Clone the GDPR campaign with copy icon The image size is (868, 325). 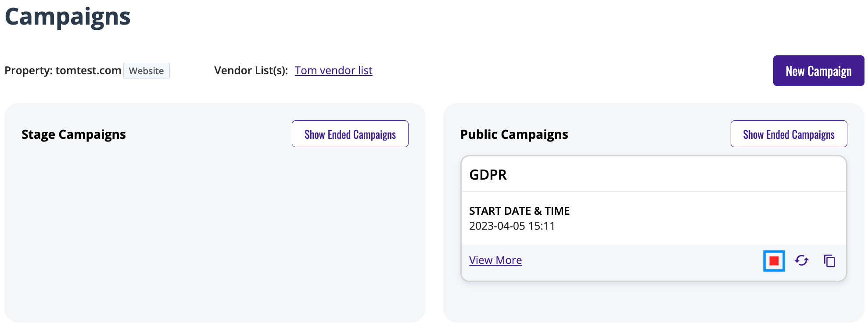coord(829,261)
